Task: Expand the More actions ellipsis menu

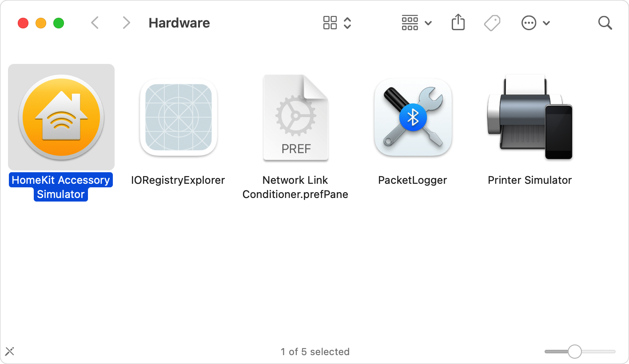Action: [x=529, y=23]
